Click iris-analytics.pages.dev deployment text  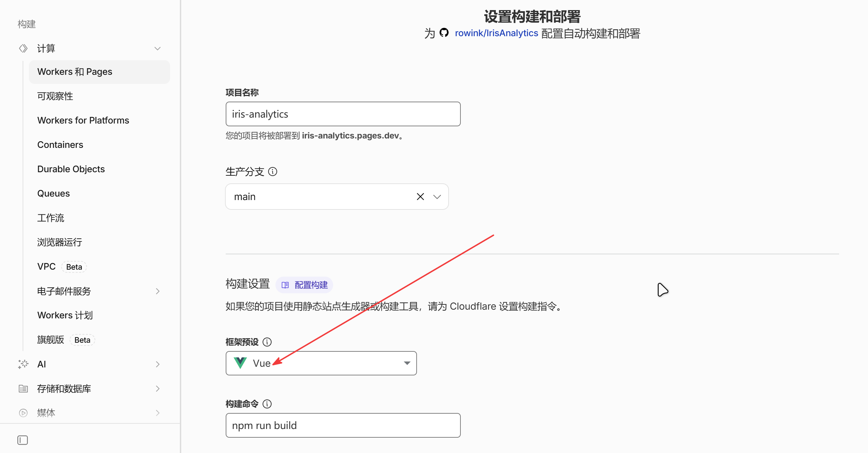click(x=350, y=136)
